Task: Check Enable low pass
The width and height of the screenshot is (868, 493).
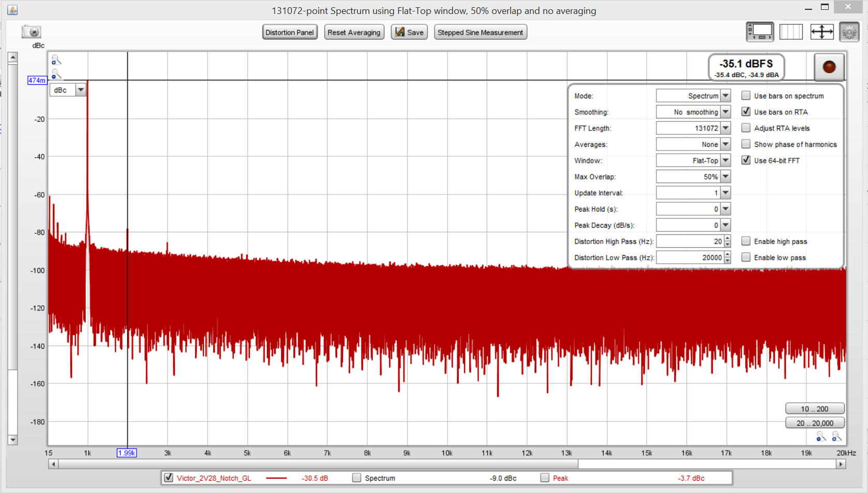Action: point(746,257)
